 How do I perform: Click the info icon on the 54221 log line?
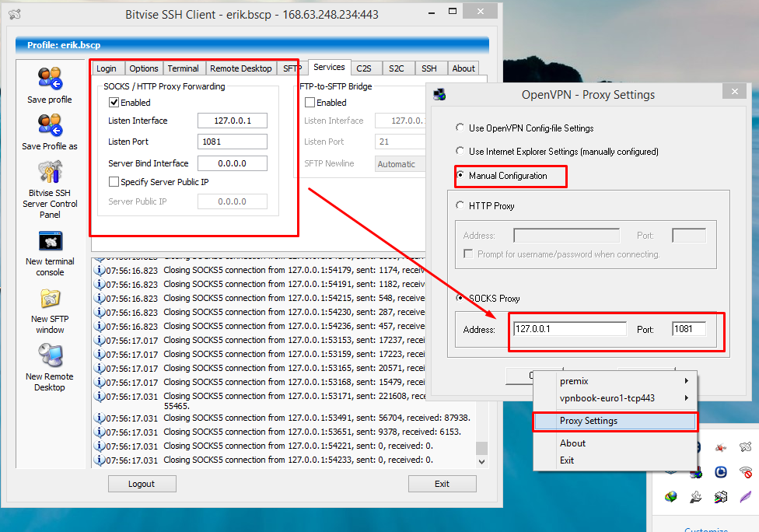(100, 446)
